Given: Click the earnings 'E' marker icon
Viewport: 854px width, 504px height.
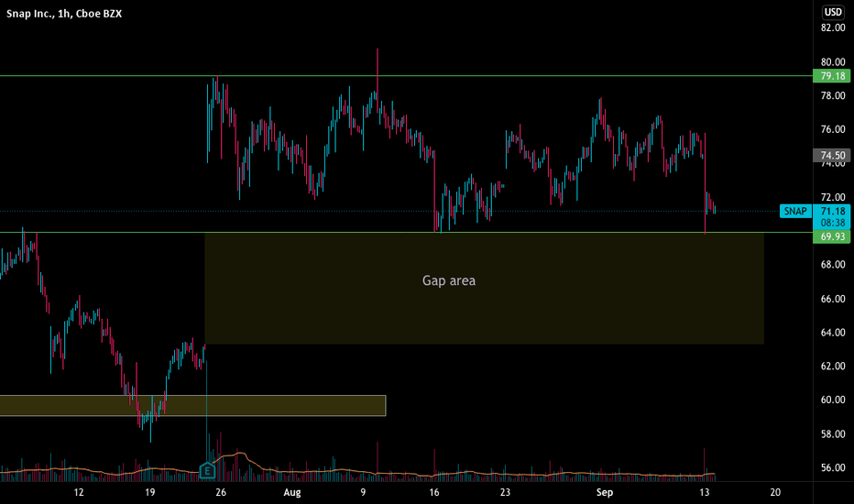Looking at the screenshot, I should [x=207, y=471].
